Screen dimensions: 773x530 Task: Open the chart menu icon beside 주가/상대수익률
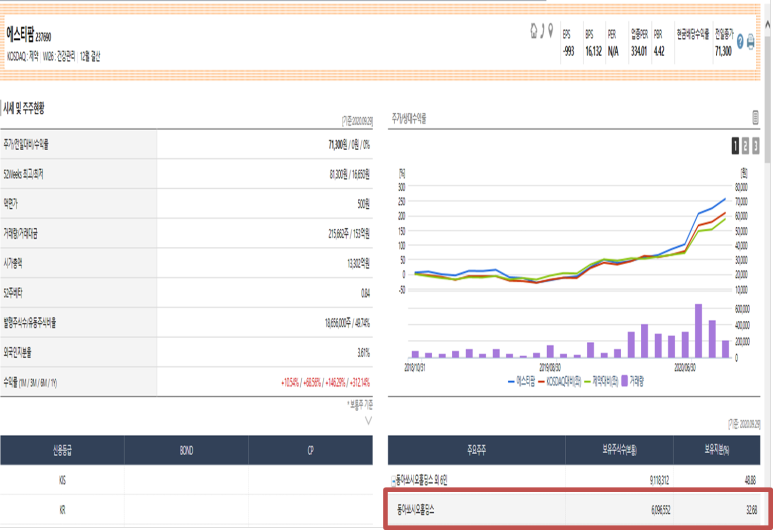tap(755, 117)
